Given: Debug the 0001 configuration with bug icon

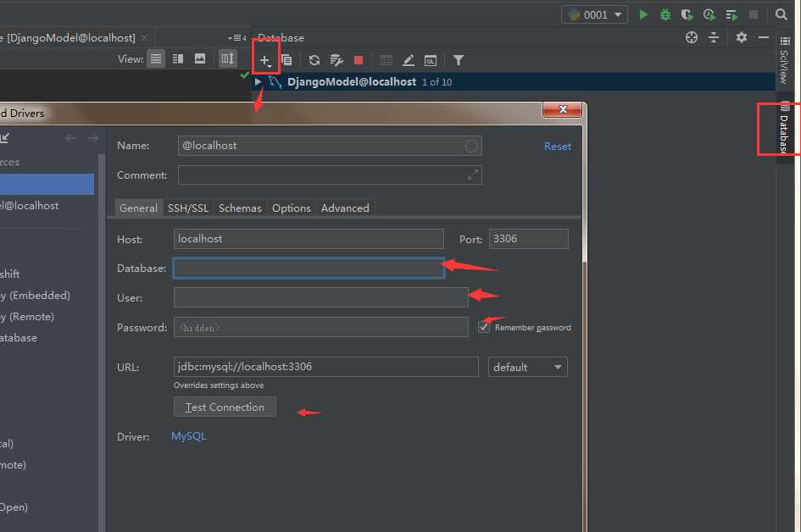Looking at the screenshot, I should click(665, 14).
